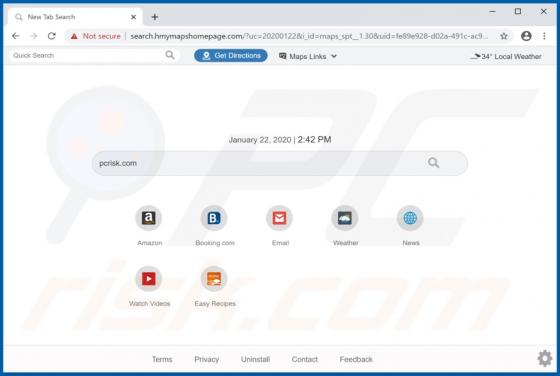Expand the Maps Links dropdown

click(308, 56)
